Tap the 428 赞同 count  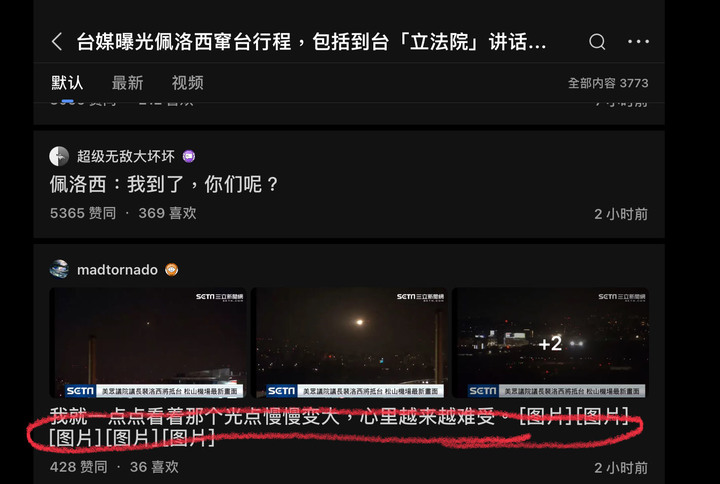(x=79, y=467)
